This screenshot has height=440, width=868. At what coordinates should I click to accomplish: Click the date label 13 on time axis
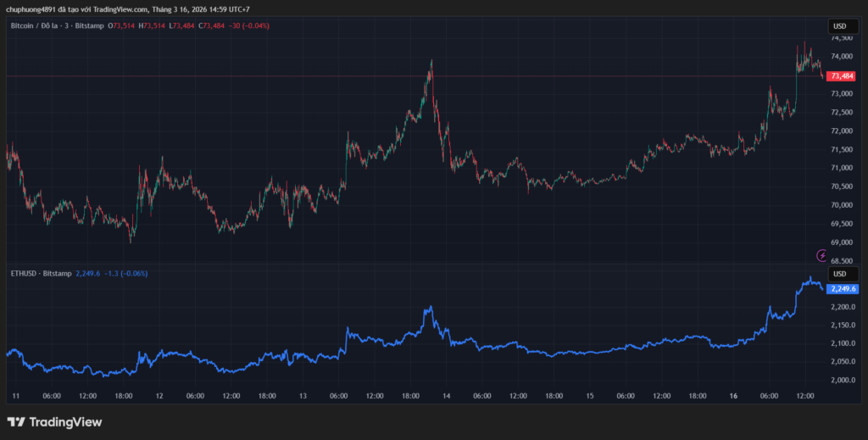[303, 396]
